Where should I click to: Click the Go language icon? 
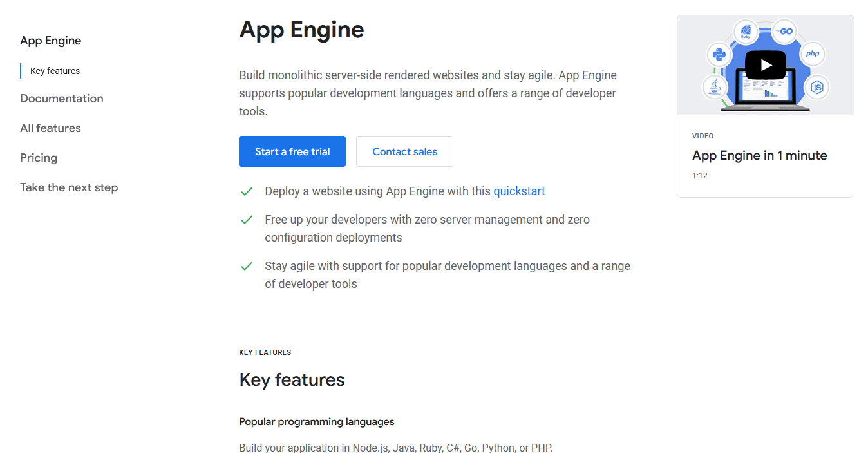pyautogui.click(x=784, y=31)
